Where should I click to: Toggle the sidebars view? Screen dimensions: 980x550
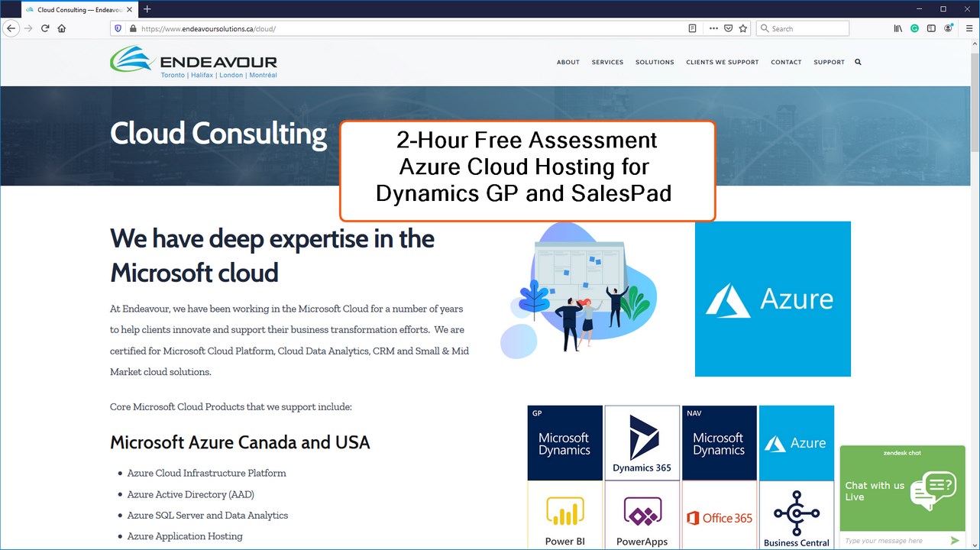(931, 28)
